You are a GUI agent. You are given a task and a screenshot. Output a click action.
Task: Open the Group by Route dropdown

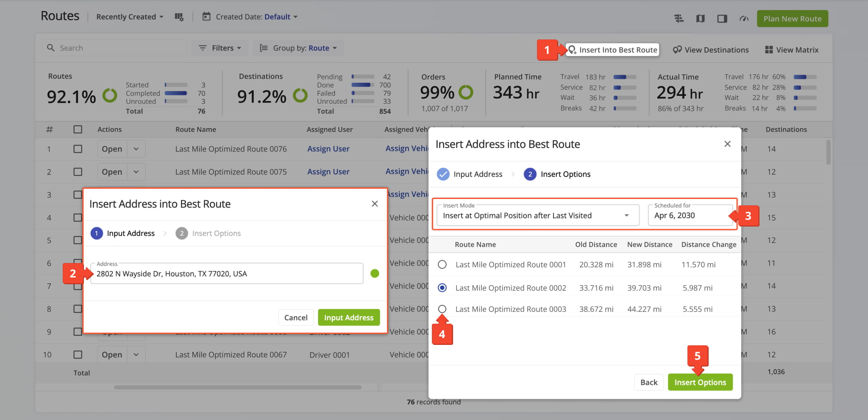tap(299, 48)
